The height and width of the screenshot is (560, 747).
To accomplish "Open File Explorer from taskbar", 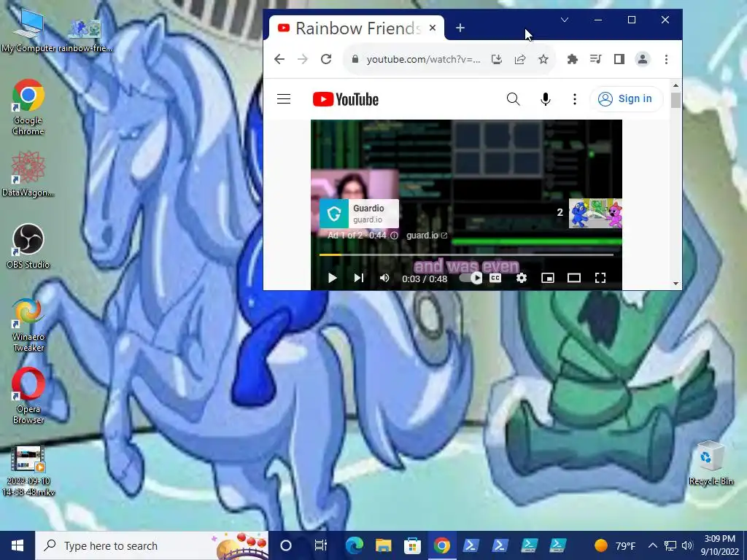I will tap(383, 545).
